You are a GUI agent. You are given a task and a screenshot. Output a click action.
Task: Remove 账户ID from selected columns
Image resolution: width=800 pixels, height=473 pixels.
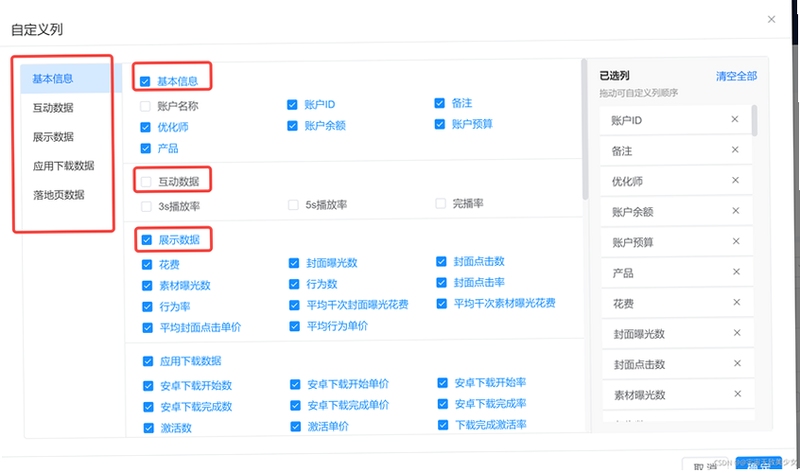tap(735, 119)
